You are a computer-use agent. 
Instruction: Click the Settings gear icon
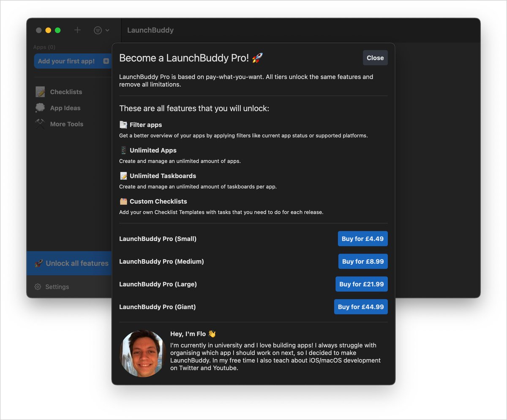(38, 286)
